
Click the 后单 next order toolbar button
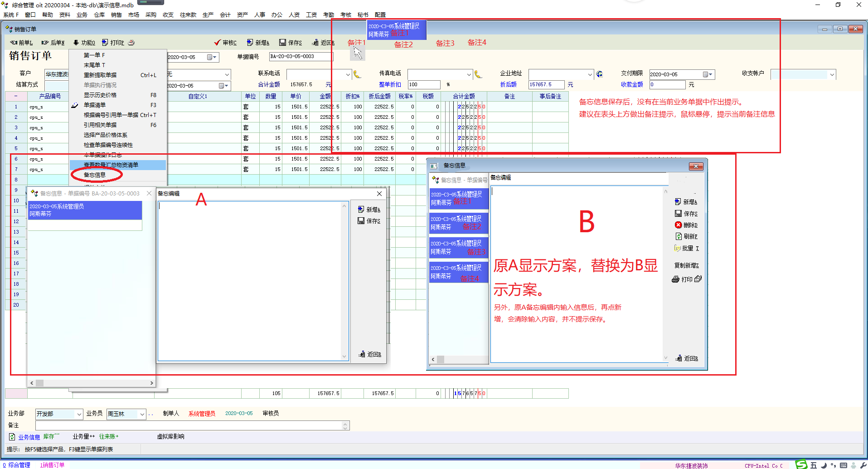[x=53, y=43]
